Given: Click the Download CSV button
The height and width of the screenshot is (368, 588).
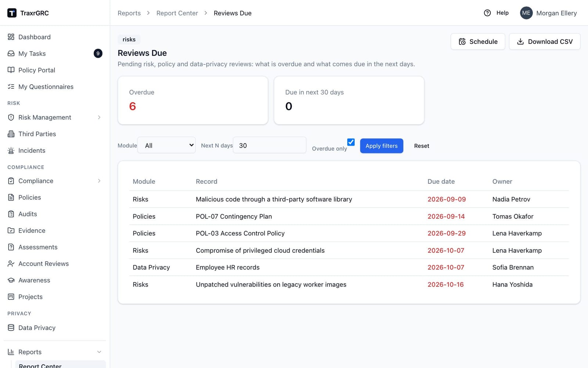Looking at the screenshot, I should tap(545, 42).
